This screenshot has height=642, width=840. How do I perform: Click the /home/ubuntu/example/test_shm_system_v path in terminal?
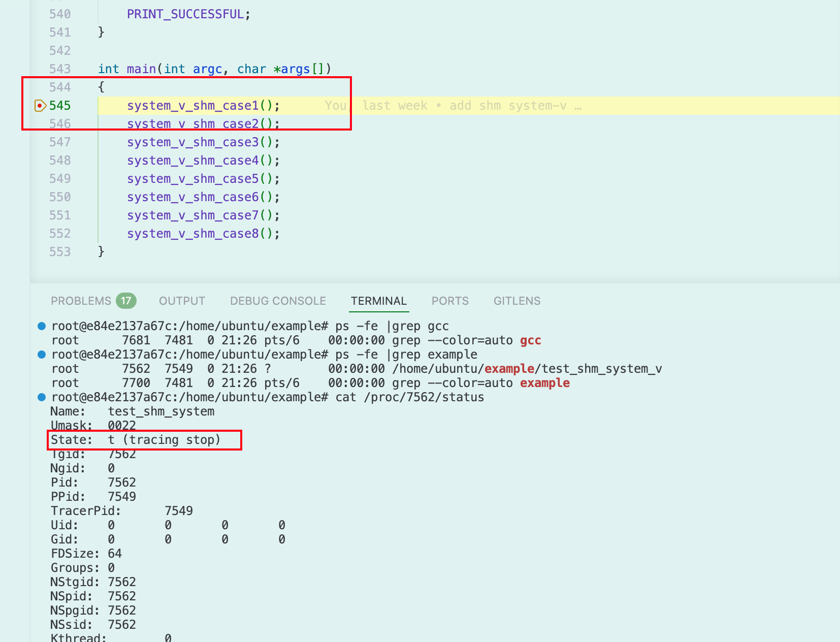pos(527,369)
